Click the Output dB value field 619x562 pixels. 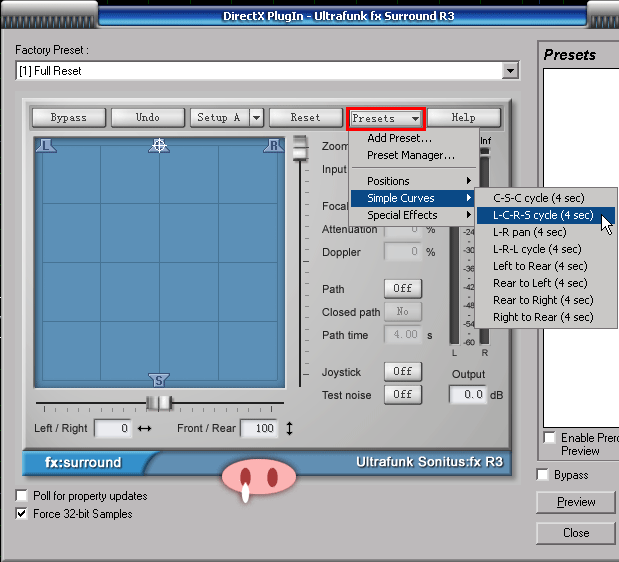pyautogui.click(x=468, y=394)
